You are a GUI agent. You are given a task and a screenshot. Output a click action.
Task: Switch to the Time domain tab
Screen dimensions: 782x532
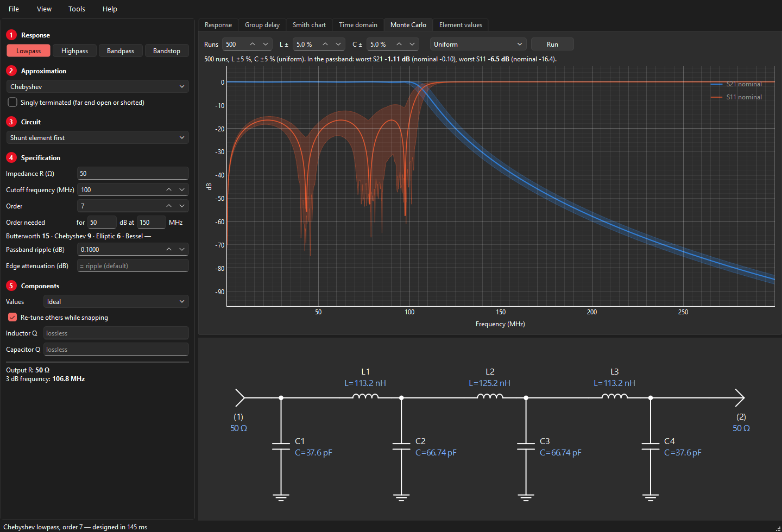pos(358,24)
